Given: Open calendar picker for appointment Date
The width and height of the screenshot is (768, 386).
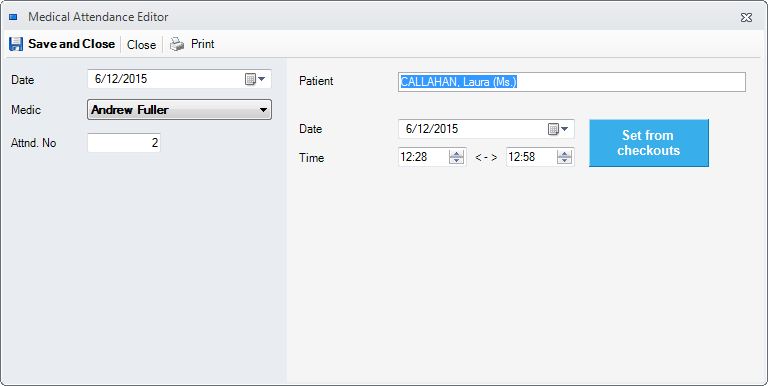Looking at the screenshot, I should click(x=558, y=129).
